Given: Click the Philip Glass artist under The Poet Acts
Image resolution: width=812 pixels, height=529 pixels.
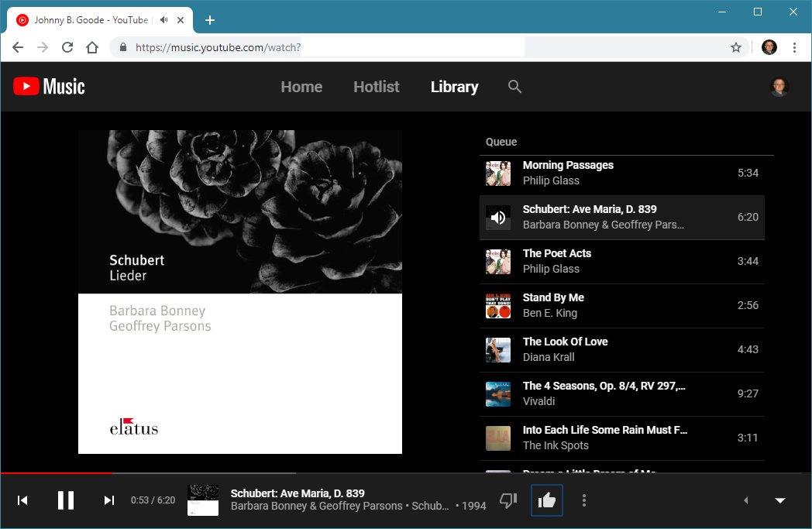Looking at the screenshot, I should (551, 270).
